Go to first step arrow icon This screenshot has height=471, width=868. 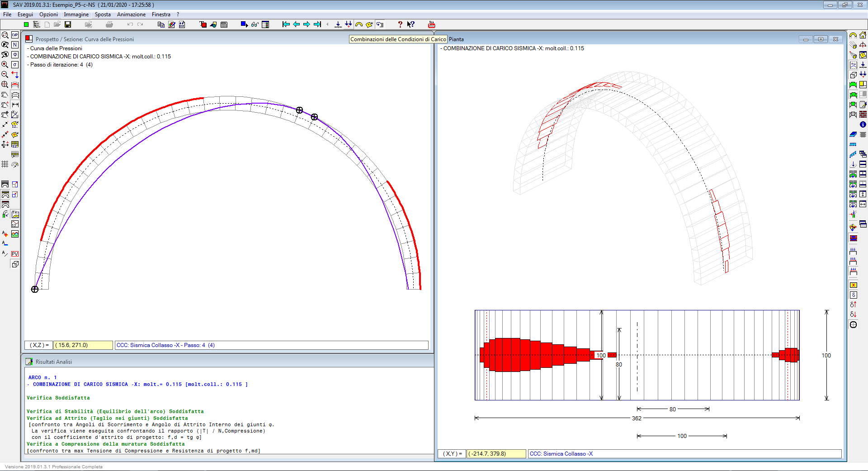coord(286,24)
